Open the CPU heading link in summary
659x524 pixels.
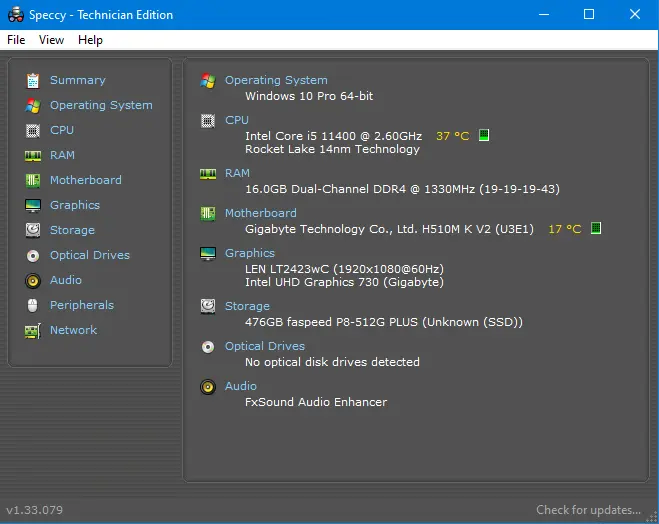(237, 120)
